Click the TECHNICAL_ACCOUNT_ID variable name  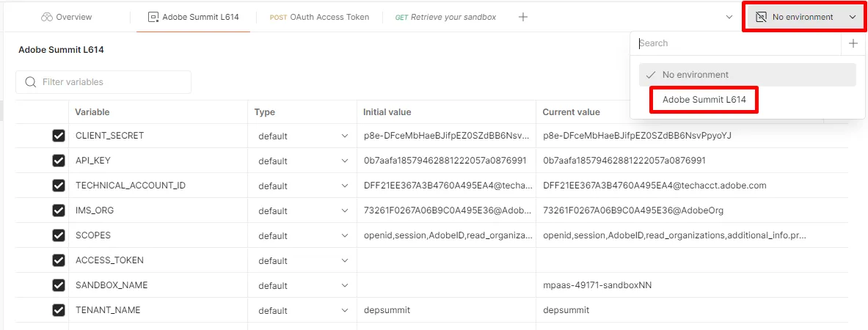pyautogui.click(x=131, y=186)
